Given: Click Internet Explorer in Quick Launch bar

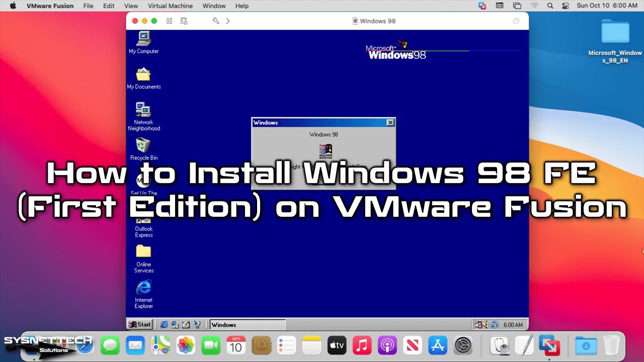Looking at the screenshot, I should [164, 325].
